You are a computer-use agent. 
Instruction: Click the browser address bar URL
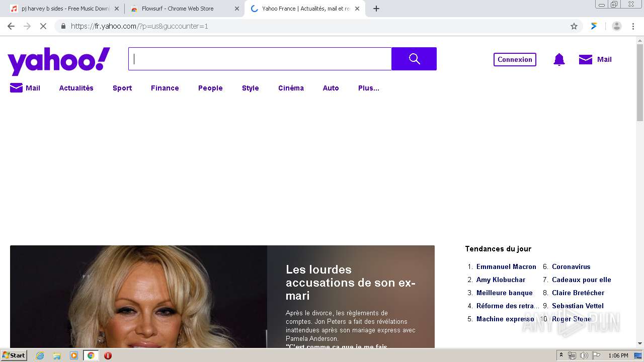[139, 26]
